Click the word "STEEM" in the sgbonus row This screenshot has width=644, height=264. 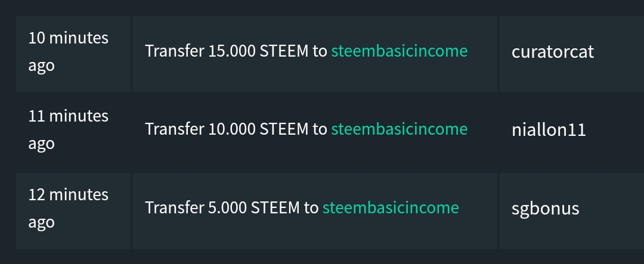[x=275, y=208]
